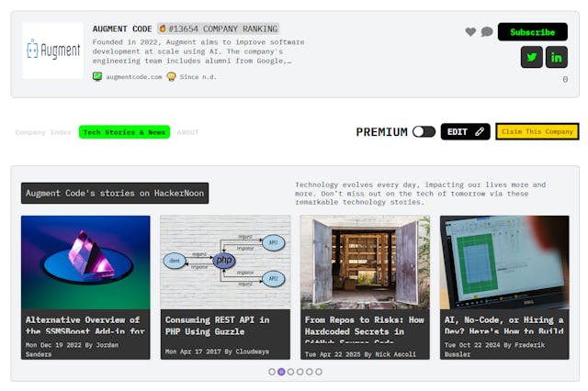Go to the sixth carousel page dot
588x391 pixels.
coord(319,372)
